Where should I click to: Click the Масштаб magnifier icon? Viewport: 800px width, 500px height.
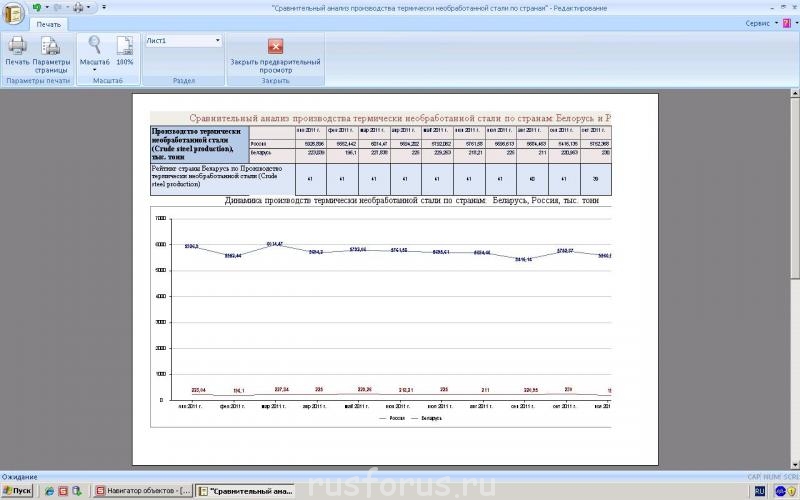tap(95, 45)
